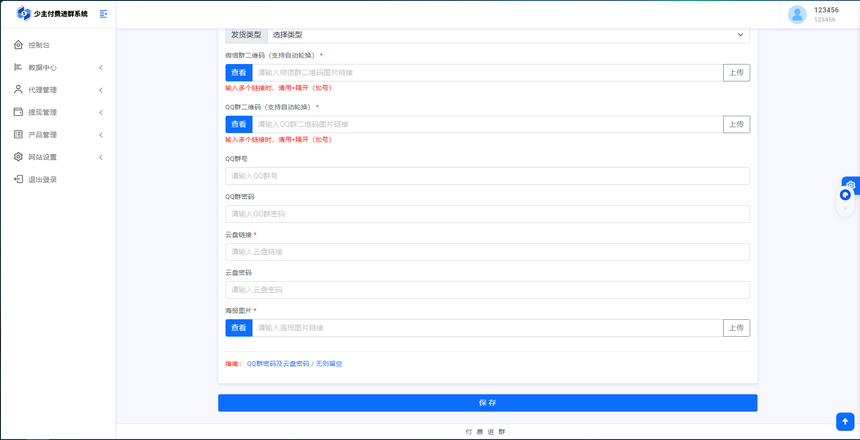Click the 代理管理 person icon
Viewport: 860px width, 440px height.
click(18, 89)
